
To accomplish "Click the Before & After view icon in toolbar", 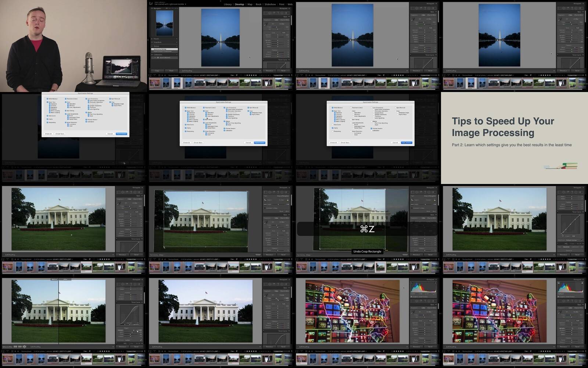I will click(15, 347).
